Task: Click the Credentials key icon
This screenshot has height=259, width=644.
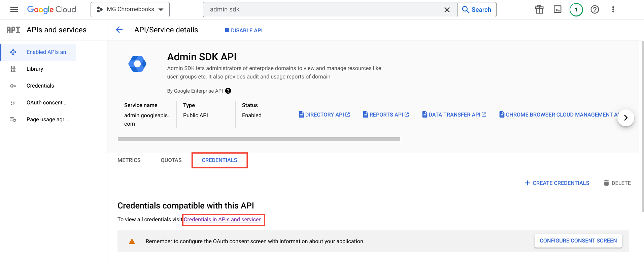Action: [13, 86]
